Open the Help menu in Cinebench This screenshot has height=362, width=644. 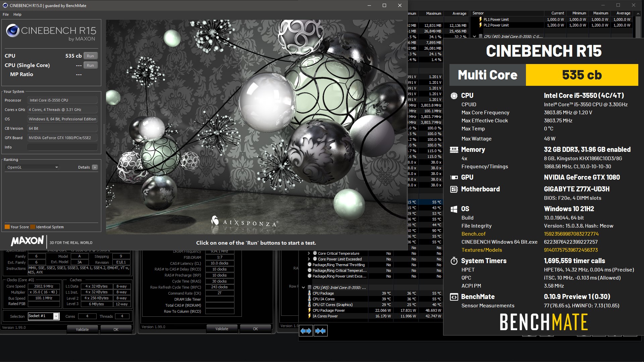tap(17, 14)
